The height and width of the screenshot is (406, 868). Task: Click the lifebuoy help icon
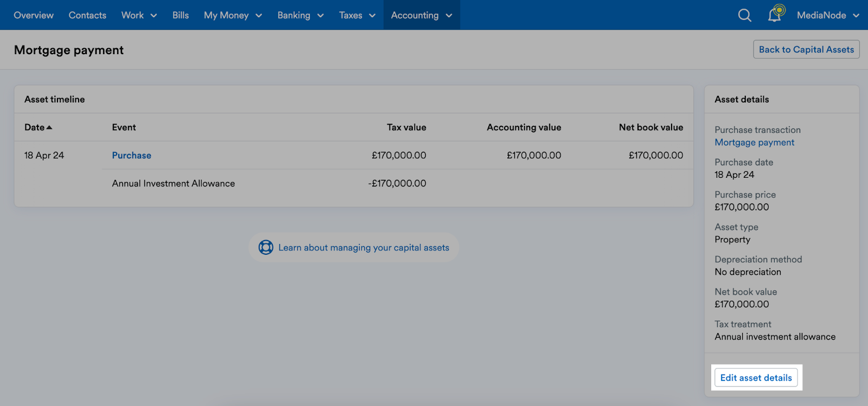pyautogui.click(x=266, y=247)
